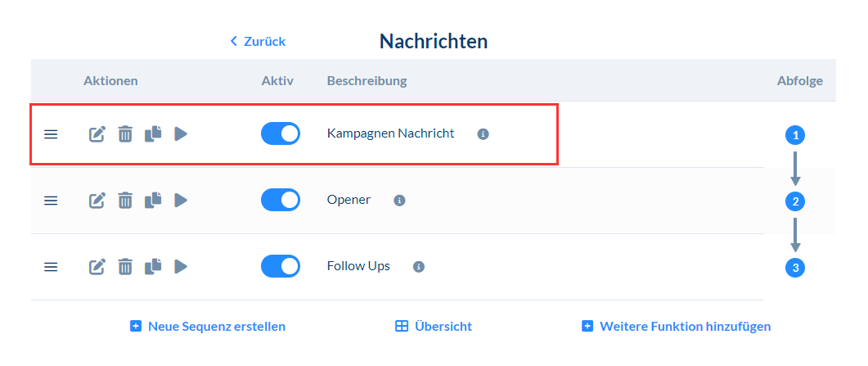868x366 pixels.
Task: Edit the Follow Ups sequence
Action: point(97,266)
